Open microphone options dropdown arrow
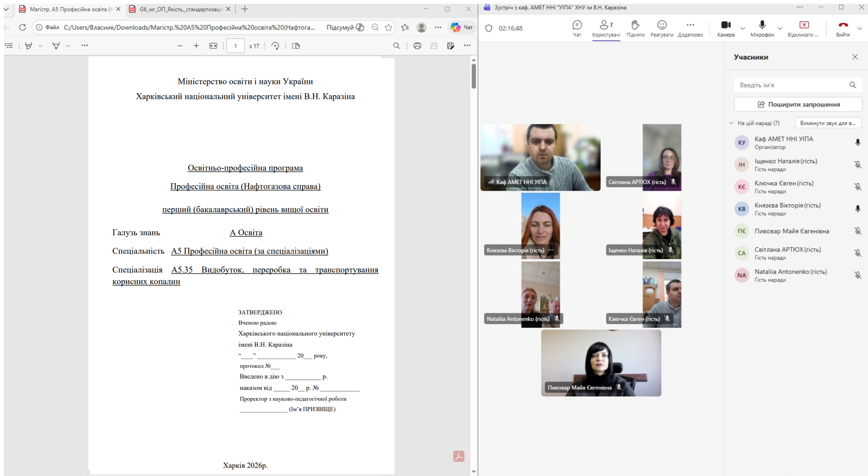The width and height of the screenshot is (868, 476). (x=780, y=28)
